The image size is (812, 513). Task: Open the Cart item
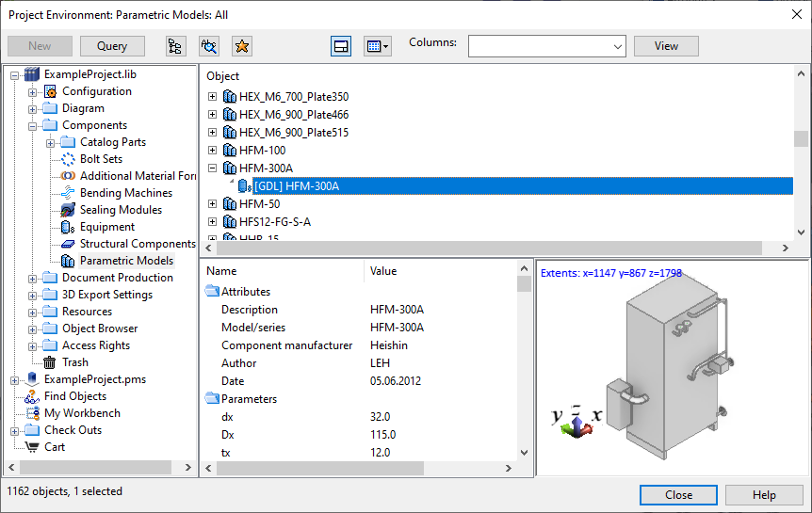[54, 447]
